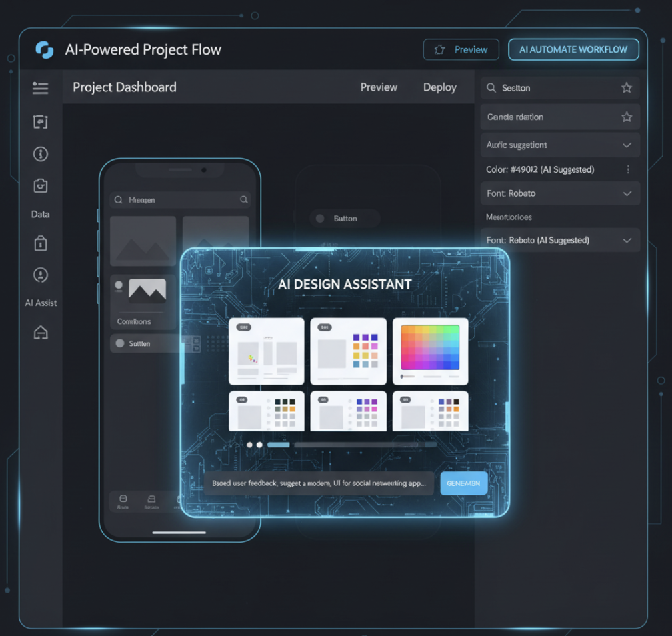Open the info panel icon in sidebar
The width and height of the screenshot is (672, 636).
point(40,154)
